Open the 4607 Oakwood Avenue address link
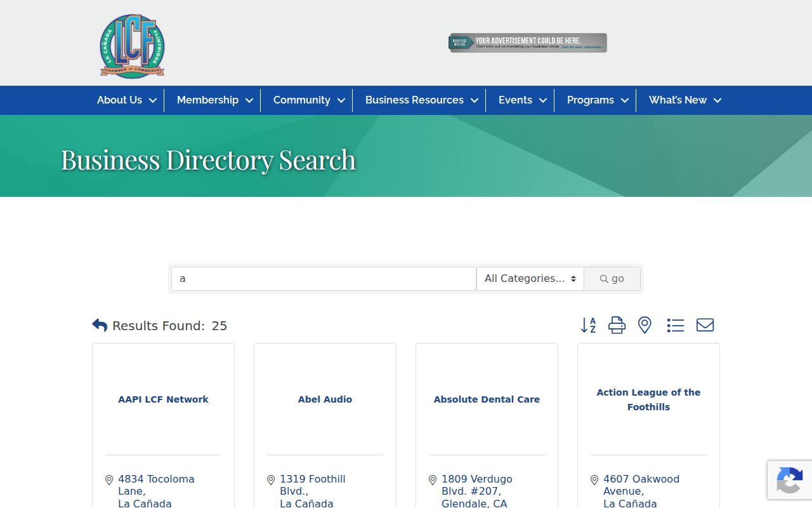812x508 pixels. pos(641,491)
